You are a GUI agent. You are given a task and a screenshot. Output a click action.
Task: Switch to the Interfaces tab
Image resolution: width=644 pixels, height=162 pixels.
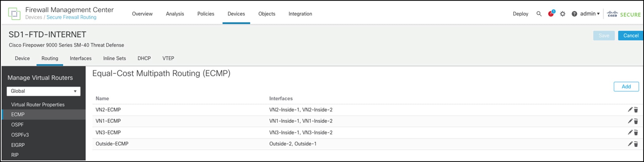81,58
